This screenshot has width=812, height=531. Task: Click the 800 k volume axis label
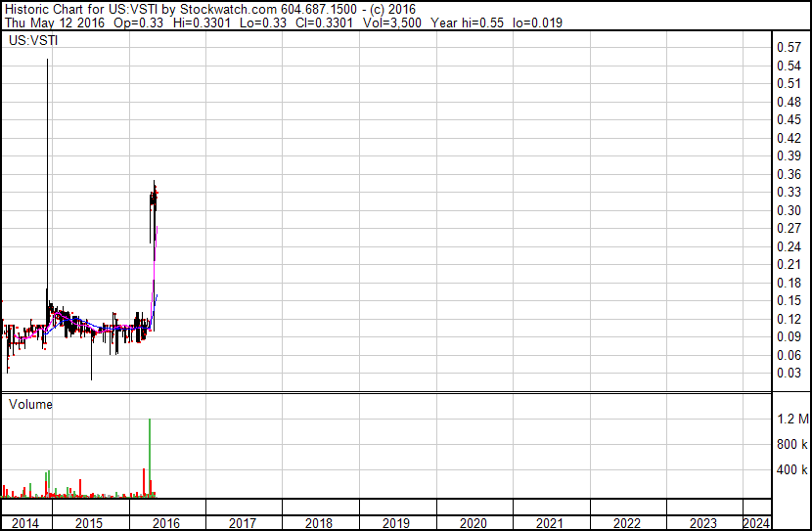tap(791, 445)
